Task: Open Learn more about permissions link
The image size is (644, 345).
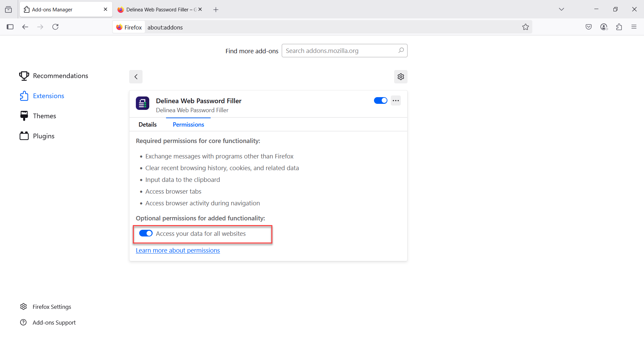Action: tap(178, 251)
